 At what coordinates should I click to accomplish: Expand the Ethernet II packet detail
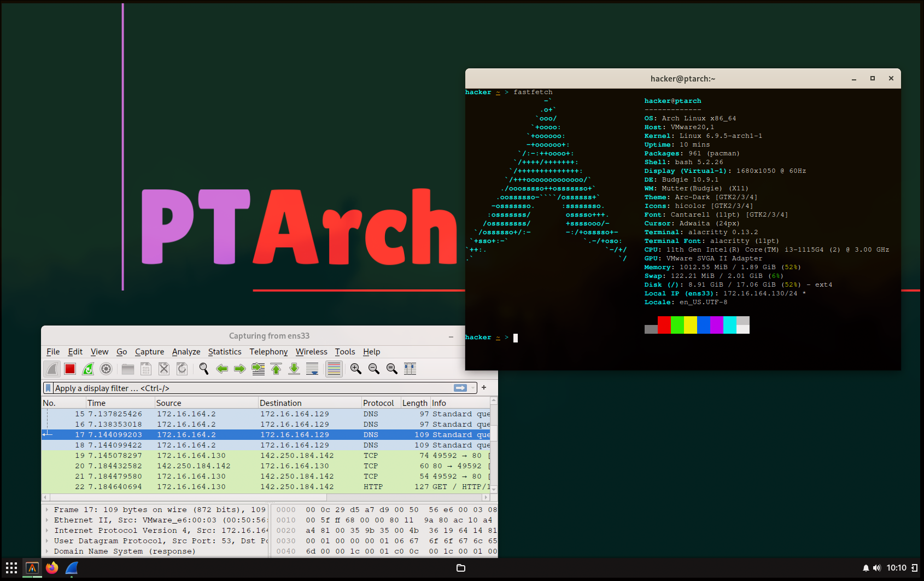[x=47, y=520]
